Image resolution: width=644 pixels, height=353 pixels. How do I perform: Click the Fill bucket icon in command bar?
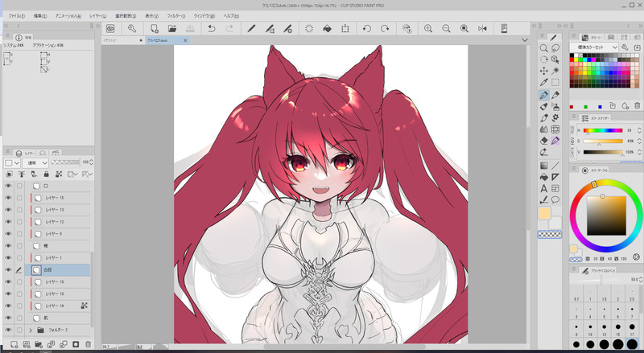328,28
